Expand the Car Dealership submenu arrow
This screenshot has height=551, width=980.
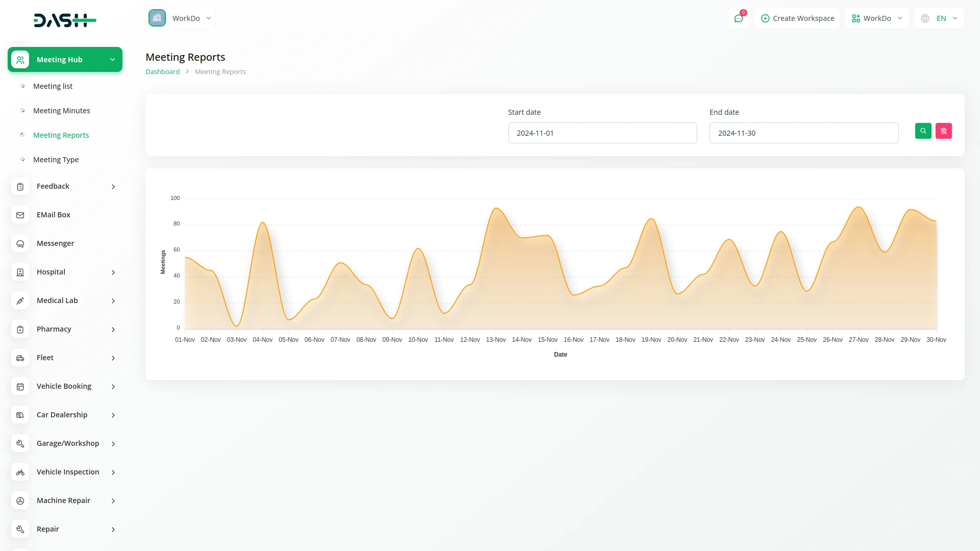[x=113, y=415]
